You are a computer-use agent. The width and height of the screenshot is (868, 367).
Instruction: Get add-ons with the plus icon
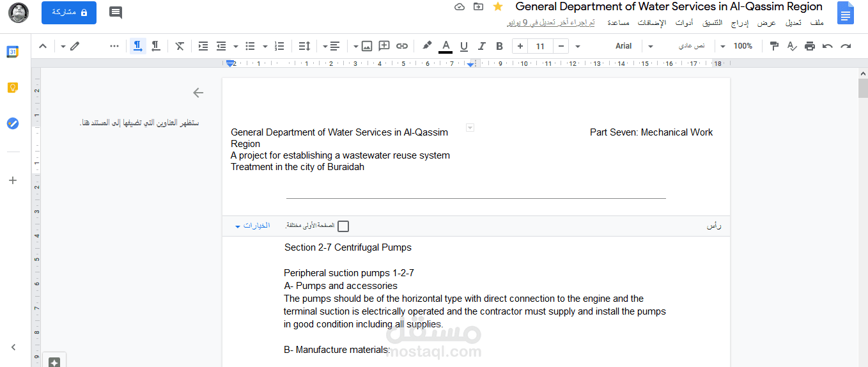[x=12, y=180]
